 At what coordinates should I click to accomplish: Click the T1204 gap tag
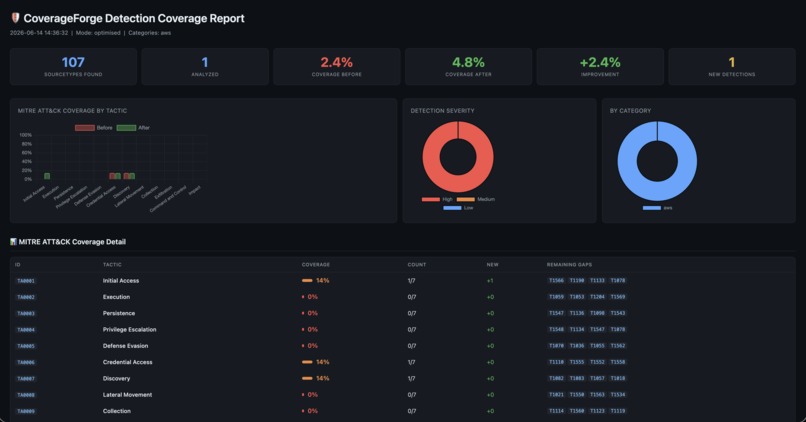click(597, 297)
